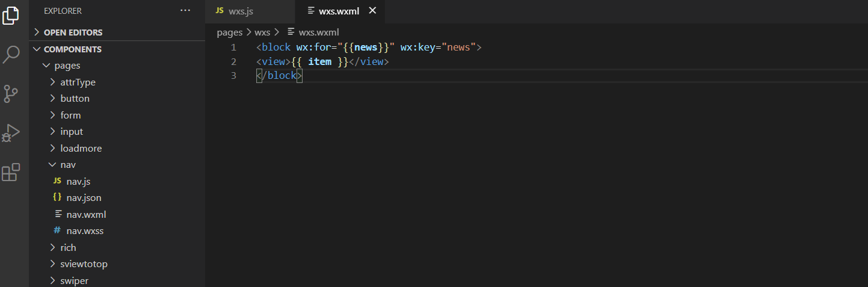The height and width of the screenshot is (287, 868).
Task: Open the nav.json file
Action: pyautogui.click(x=117, y=198)
